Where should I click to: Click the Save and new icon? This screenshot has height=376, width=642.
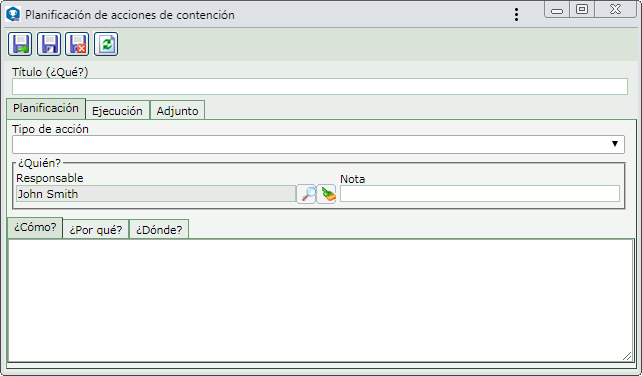(x=49, y=44)
